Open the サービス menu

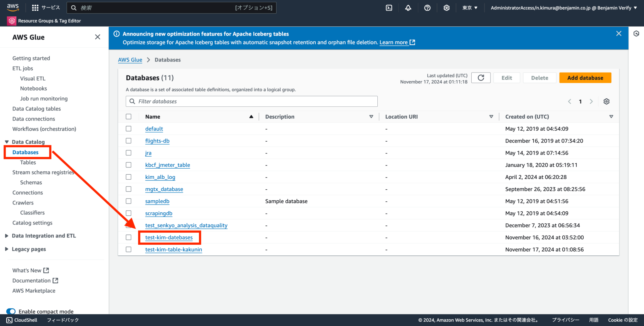(46, 7)
